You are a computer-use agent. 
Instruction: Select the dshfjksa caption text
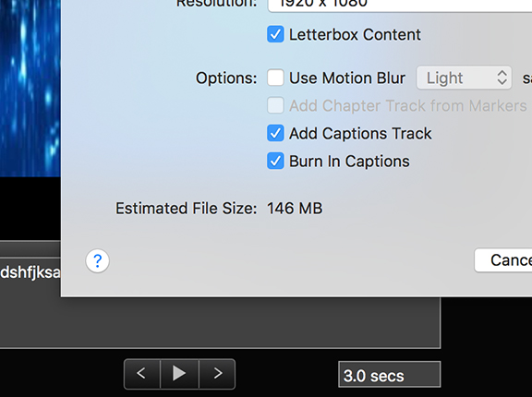pos(30,272)
